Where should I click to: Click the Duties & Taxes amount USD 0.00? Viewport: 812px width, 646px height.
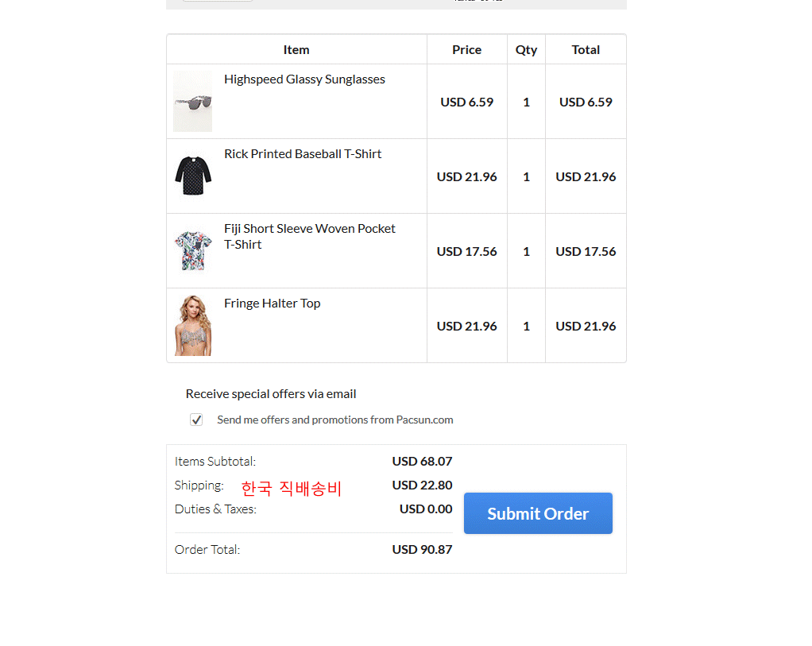[x=426, y=509]
